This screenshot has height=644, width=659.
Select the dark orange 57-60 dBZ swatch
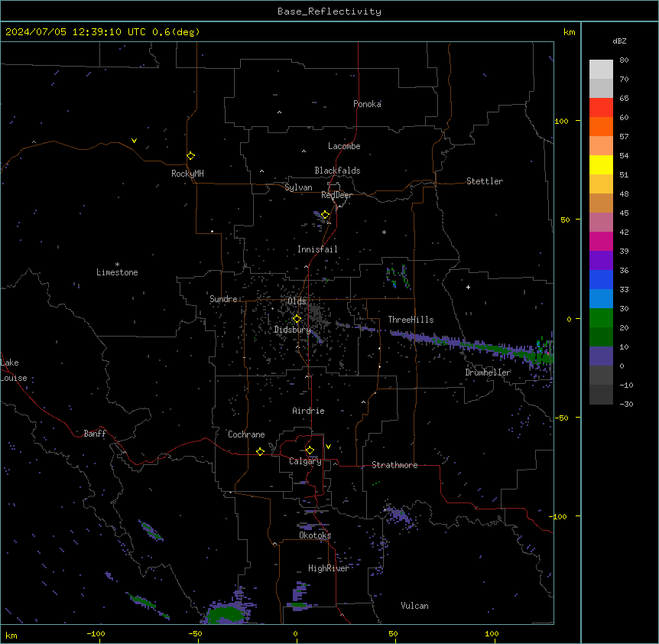(601, 126)
